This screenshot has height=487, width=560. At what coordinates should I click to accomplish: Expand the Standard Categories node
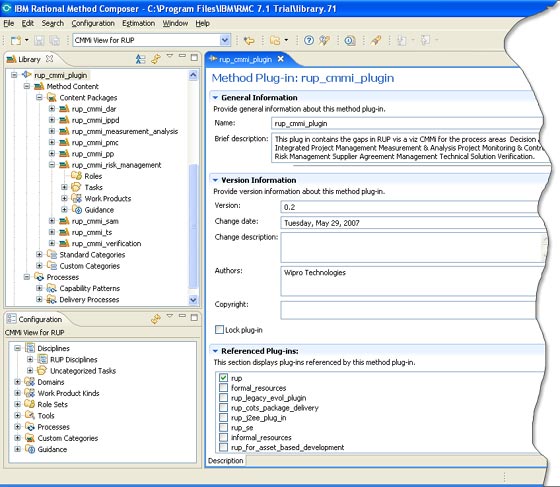(39, 254)
